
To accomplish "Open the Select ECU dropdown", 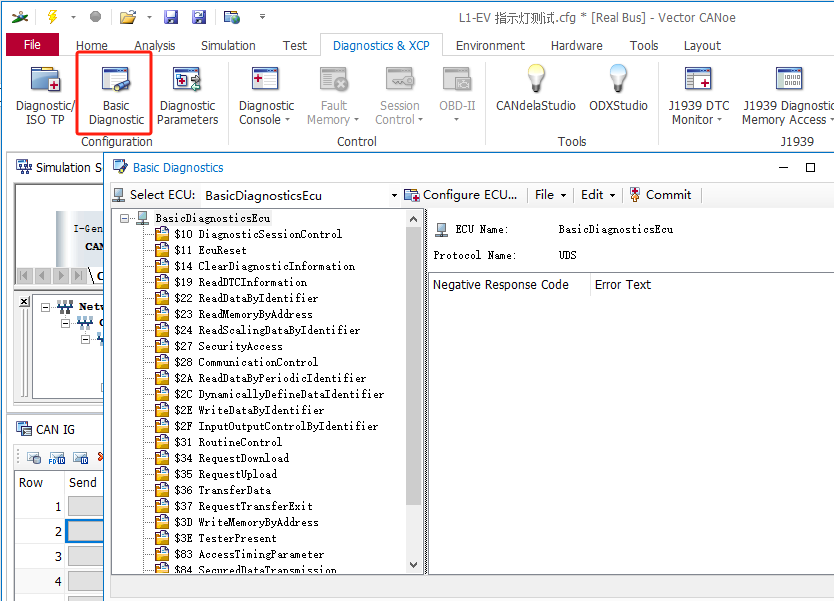I will [394, 196].
